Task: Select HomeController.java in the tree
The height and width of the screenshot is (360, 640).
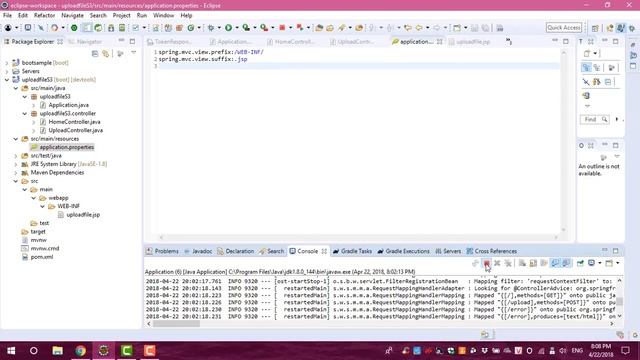Action: [74, 122]
